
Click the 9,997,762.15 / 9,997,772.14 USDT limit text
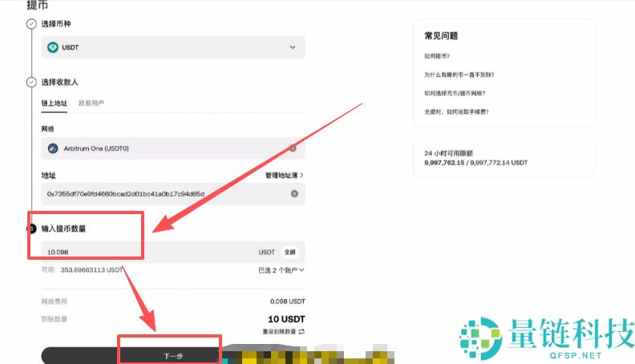point(475,163)
